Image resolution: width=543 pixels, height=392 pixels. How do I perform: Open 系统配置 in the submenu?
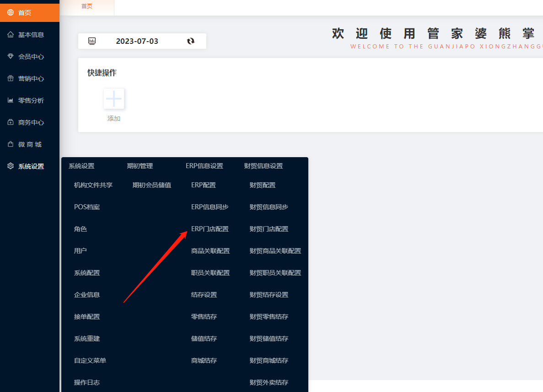(87, 273)
